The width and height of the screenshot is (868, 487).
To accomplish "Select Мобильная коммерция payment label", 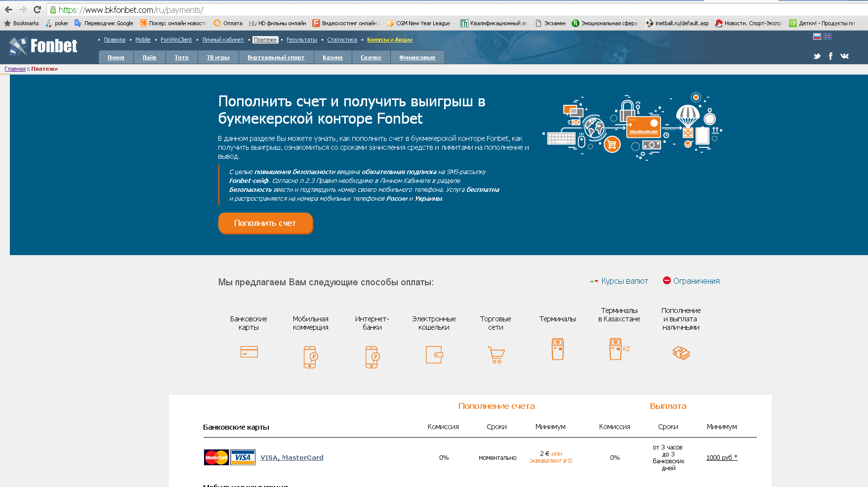I will pyautogui.click(x=310, y=323).
